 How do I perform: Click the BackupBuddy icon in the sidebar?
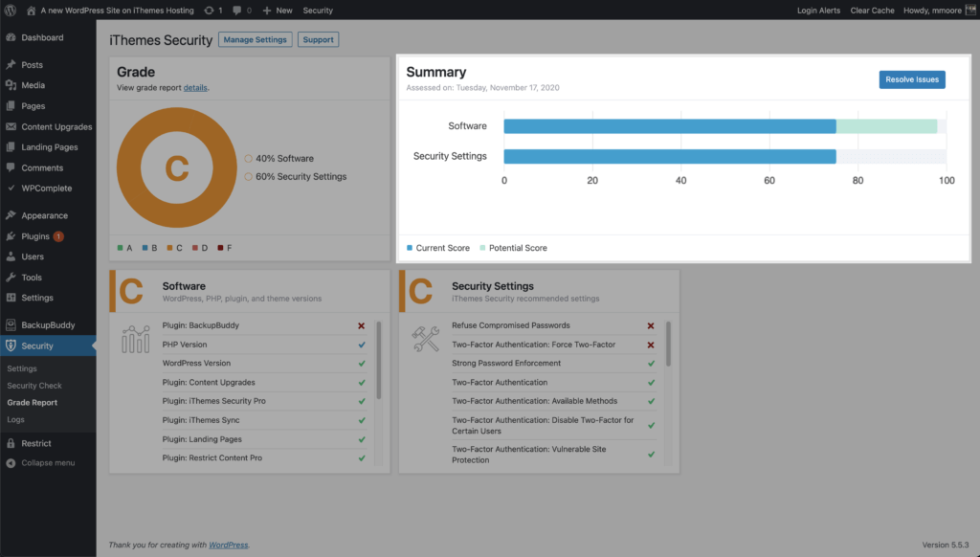coord(11,324)
